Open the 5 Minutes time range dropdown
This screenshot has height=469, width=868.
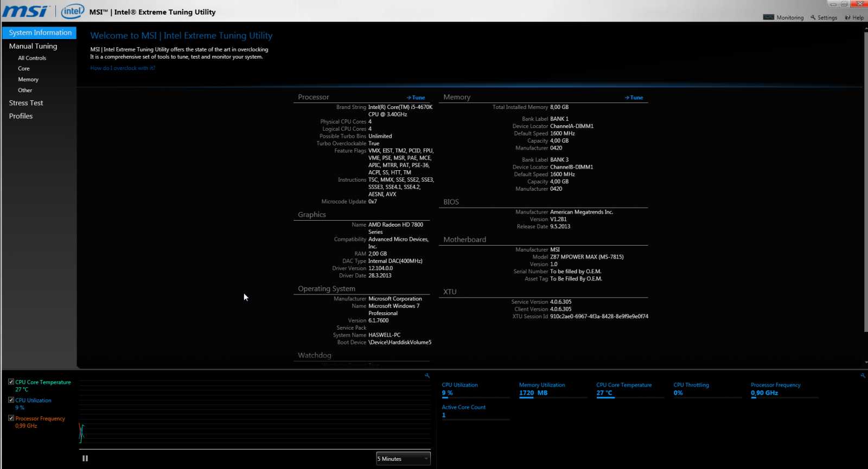pos(403,459)
